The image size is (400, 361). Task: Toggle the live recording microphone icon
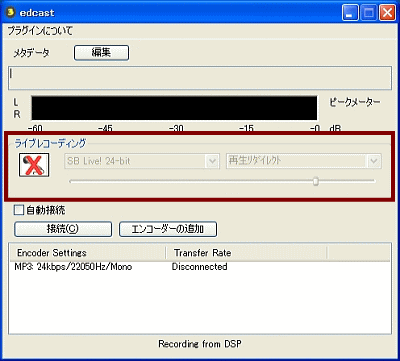(x=34, y=165)
